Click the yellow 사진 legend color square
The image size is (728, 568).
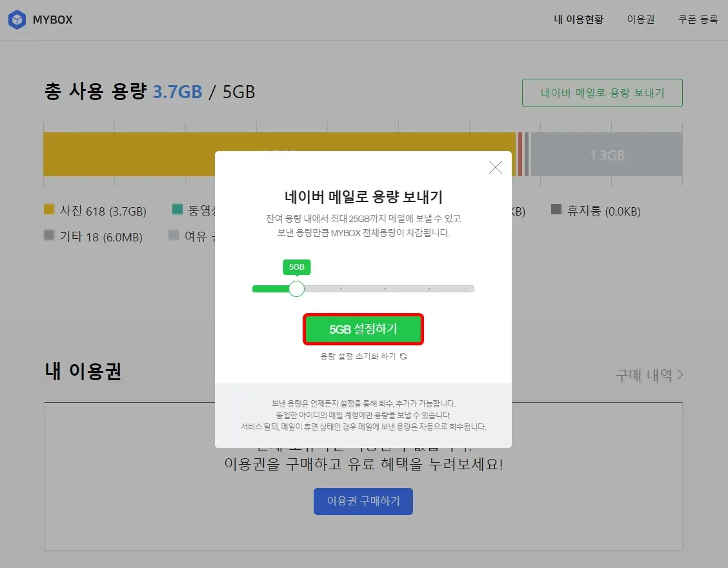[x=48, y=210]
